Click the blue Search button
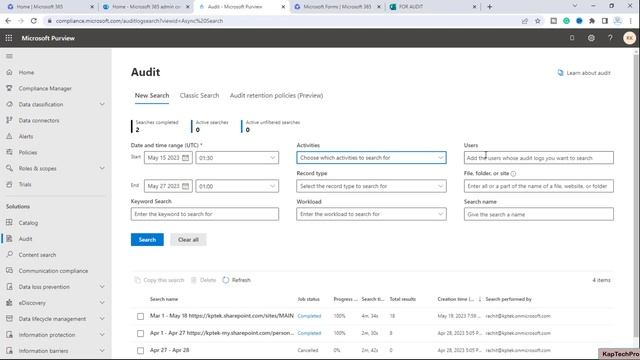The width and height of the screenshot is (640, 360). (147, 240)
